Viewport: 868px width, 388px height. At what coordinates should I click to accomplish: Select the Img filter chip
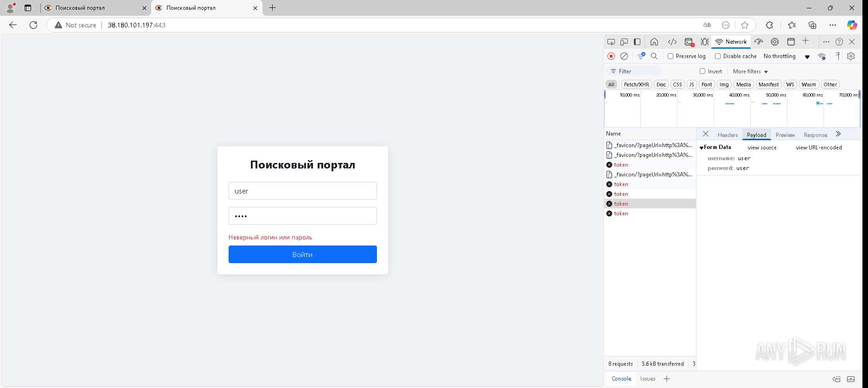[724, 84]
